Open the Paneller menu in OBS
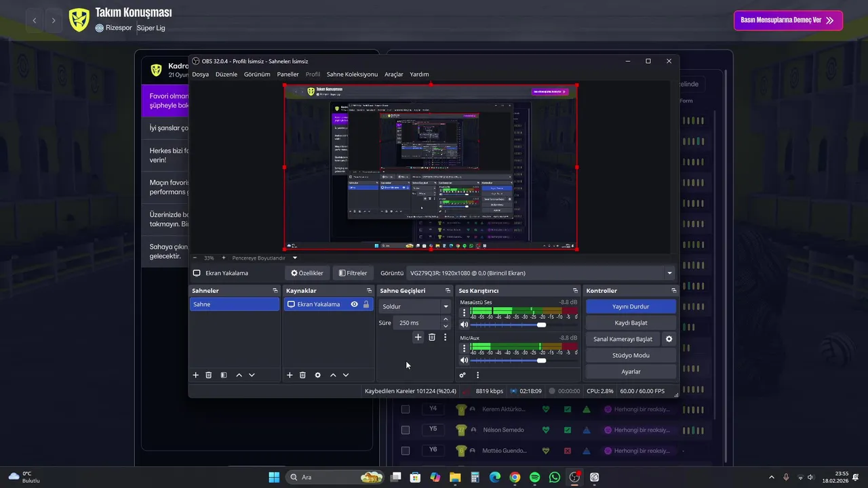 [x=288, y=75]
